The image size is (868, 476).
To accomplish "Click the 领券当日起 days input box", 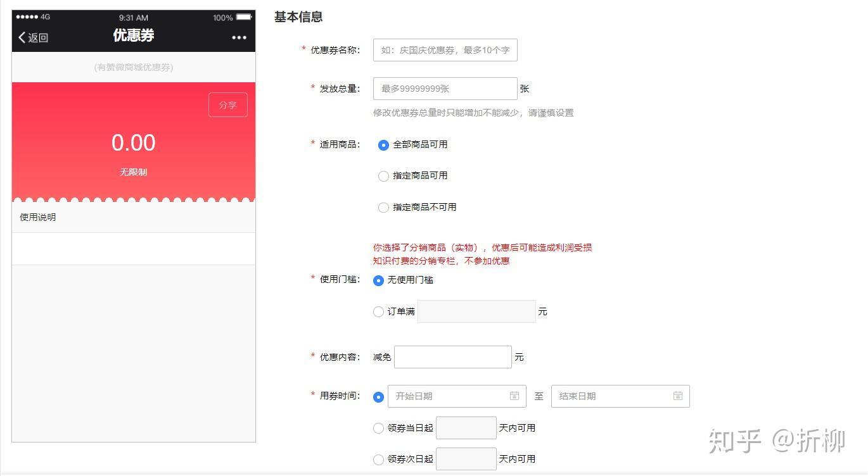I will (x=466, y=428).
